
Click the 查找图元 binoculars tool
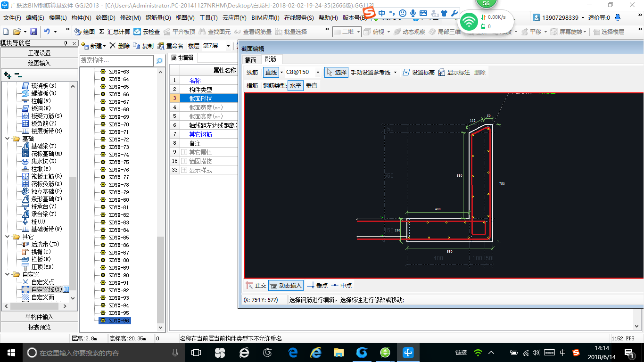coord(215,32)
